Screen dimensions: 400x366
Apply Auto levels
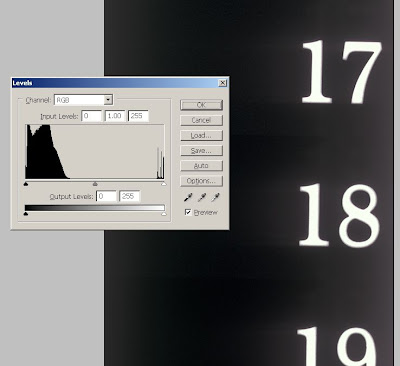(x=201, y=166)
